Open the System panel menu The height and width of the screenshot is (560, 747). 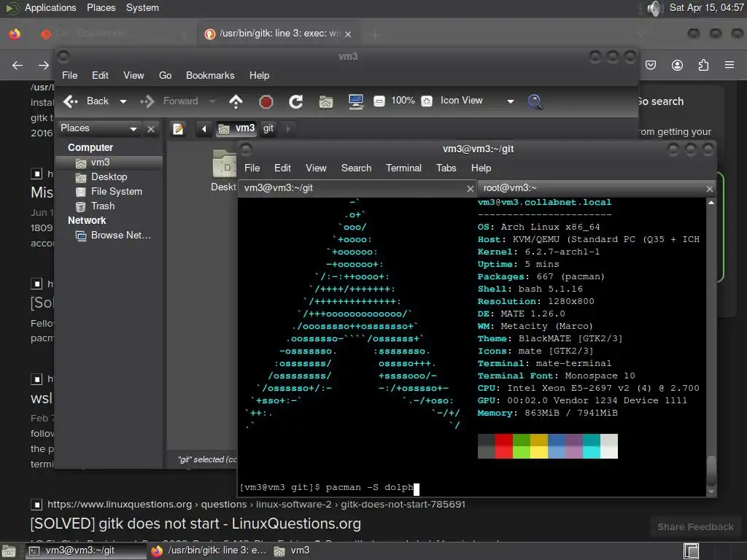click(x=142, y=7)
